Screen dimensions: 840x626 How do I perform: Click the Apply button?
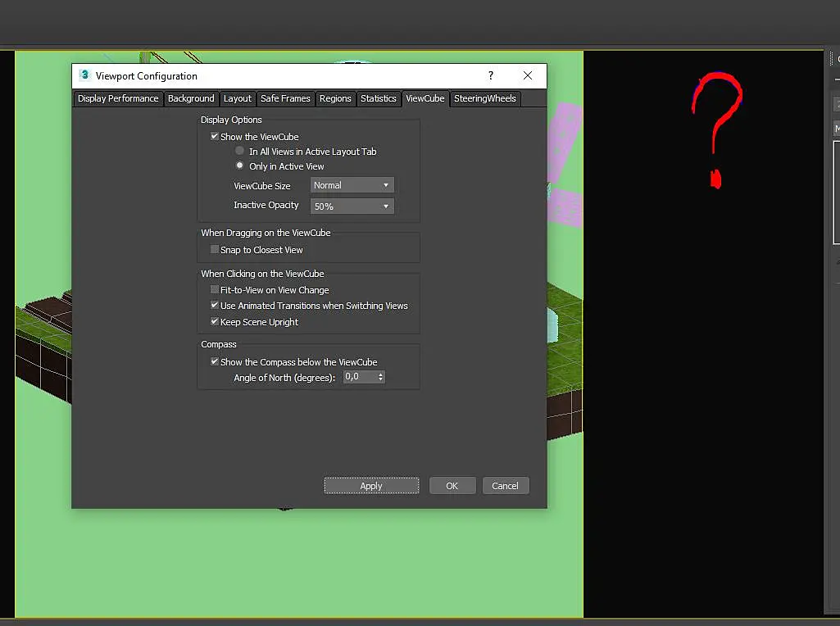click(x=371, y=486)
